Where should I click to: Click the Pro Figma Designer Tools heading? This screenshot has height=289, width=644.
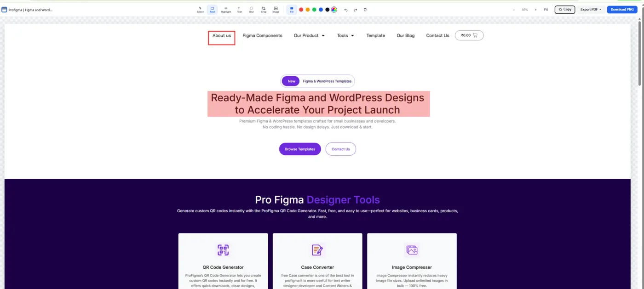click(x=317, y=200)
